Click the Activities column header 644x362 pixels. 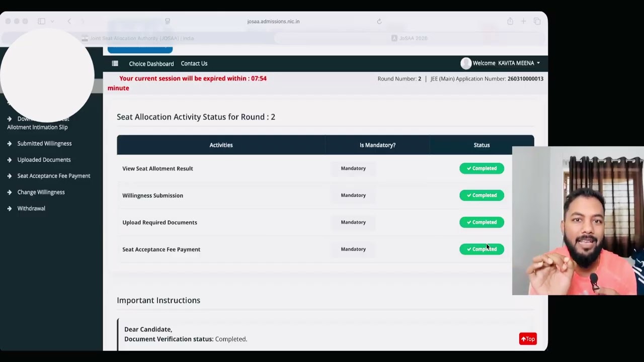coord(221,145)
